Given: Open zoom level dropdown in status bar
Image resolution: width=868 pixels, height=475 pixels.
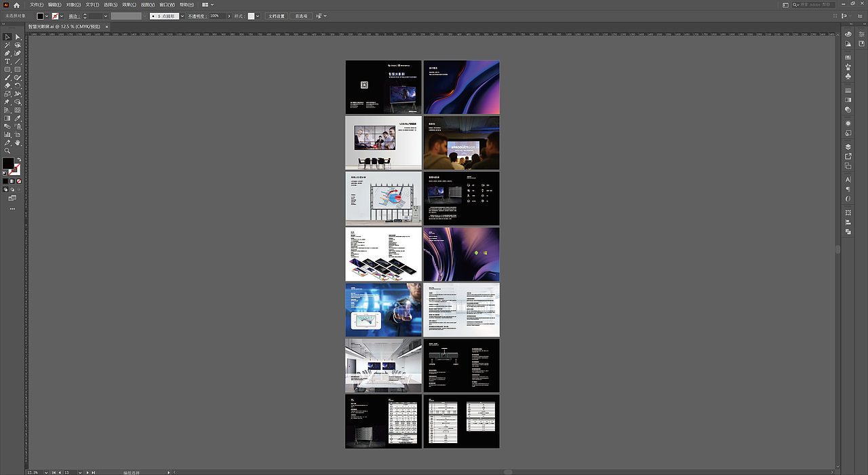Looking at the screenshot, I should pyautogui.click(x=46, y=472).
